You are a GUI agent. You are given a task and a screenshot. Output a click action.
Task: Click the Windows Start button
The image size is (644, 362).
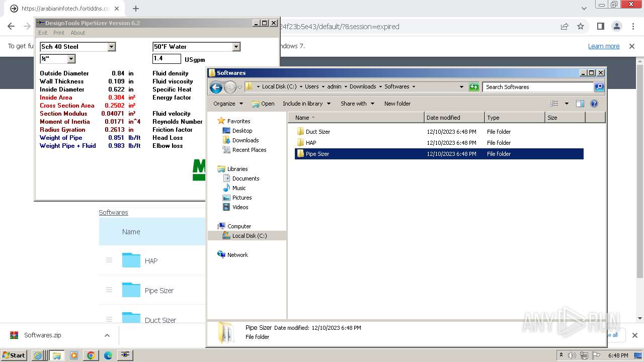click(x=14, y=355)
